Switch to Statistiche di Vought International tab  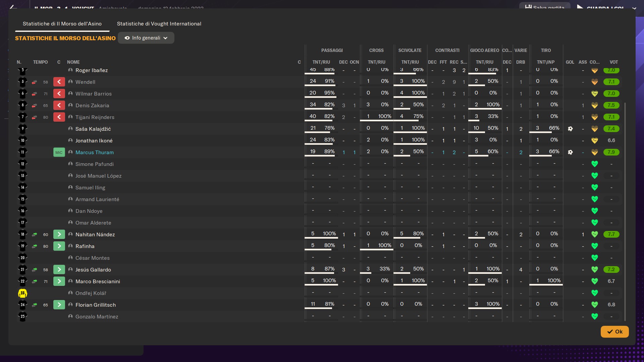[x=159, y=24]
